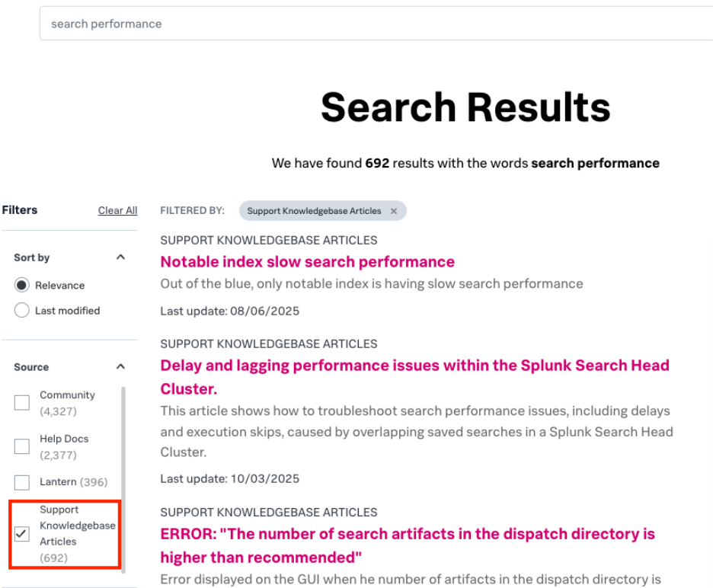Image resolution: width=713 pixels, height=588 pixels.
Task: Uncheck the Support Knowledgebase Articles checkbox
Action: point(22,534)
